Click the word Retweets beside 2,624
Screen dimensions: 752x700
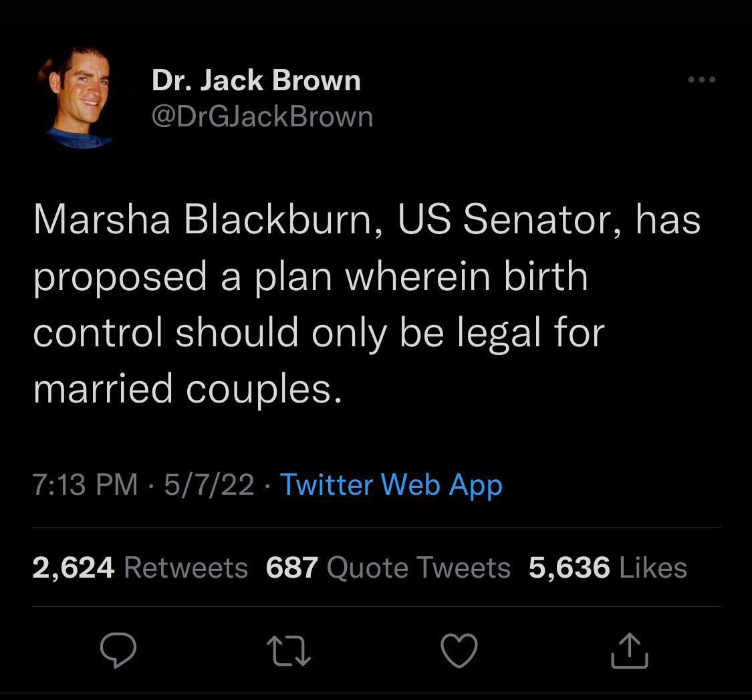pyautogui.click(x=186, y=568)
